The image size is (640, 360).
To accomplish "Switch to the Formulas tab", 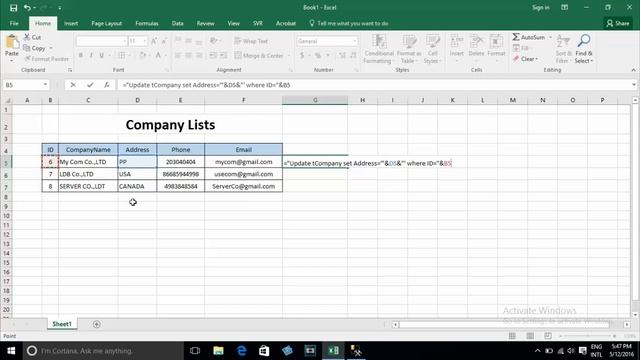I will click(x=147, y=23).
